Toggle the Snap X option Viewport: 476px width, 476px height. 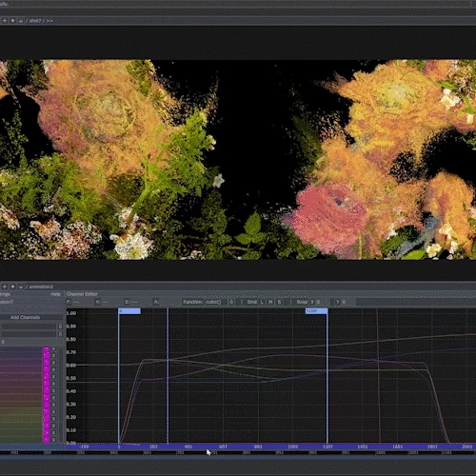tap(312, 302)
